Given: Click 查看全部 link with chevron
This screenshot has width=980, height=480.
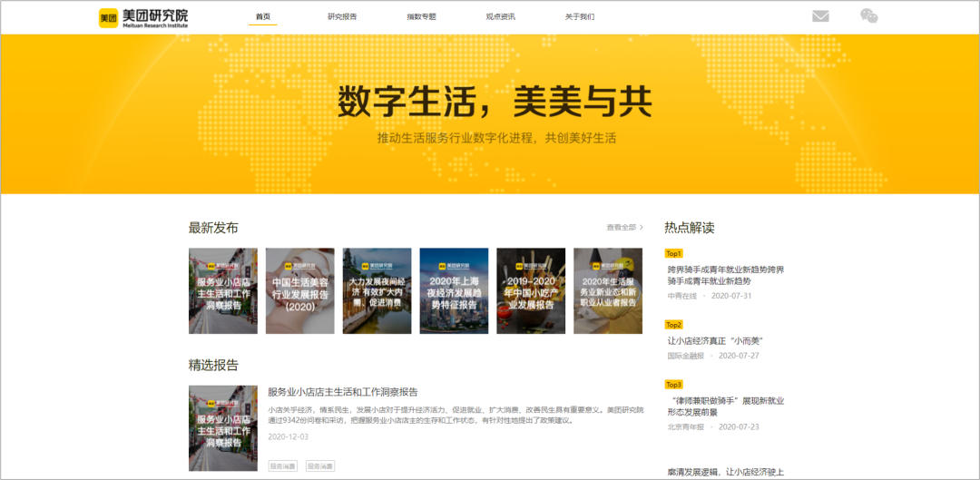Looking at the screenshot, I should coord(624,228).
